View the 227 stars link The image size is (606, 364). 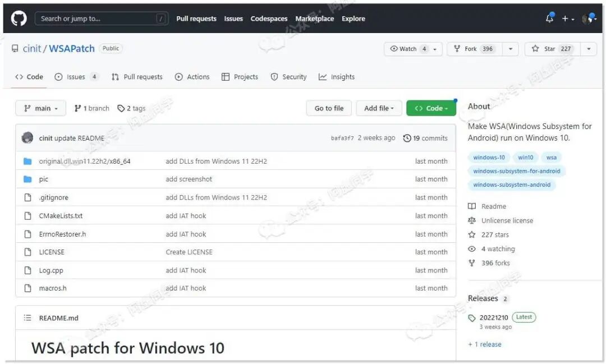pyautogui.click(x=489, y=234)
